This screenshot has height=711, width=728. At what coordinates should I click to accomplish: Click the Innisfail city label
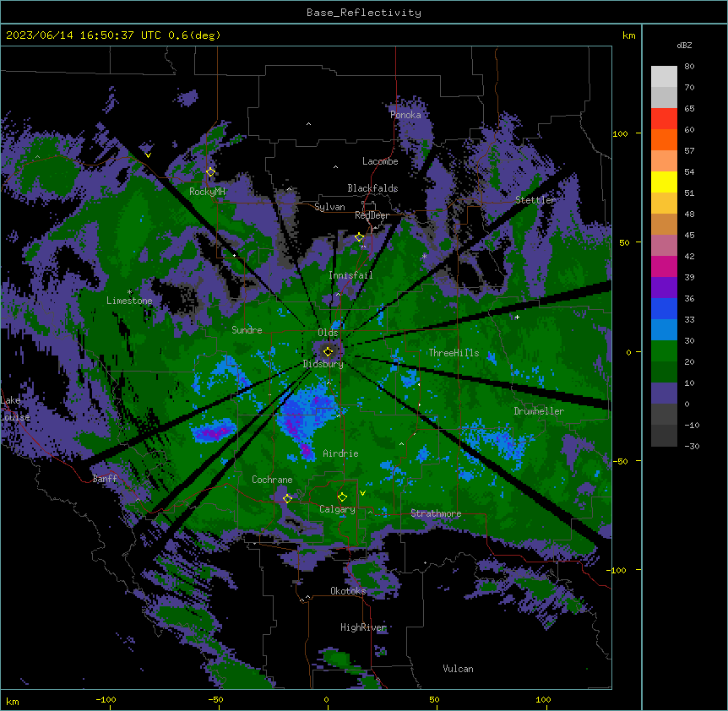point(350,275)
